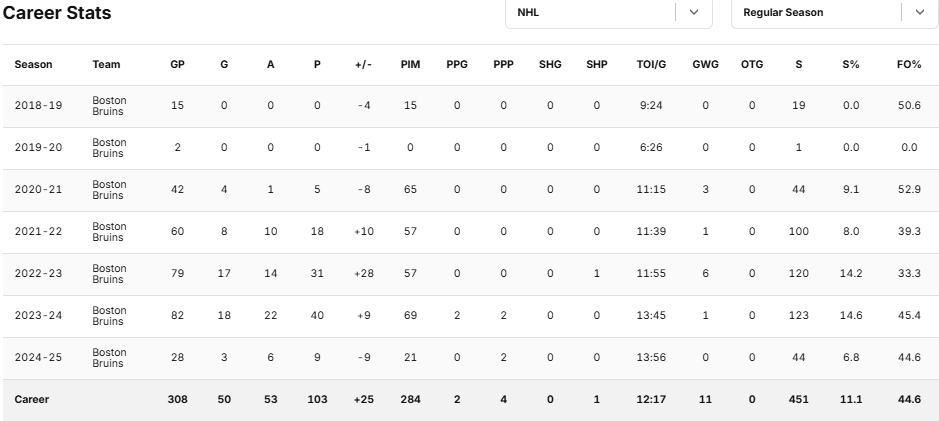Open Boston Bruins link in 2023-24 row

[109, 316]
